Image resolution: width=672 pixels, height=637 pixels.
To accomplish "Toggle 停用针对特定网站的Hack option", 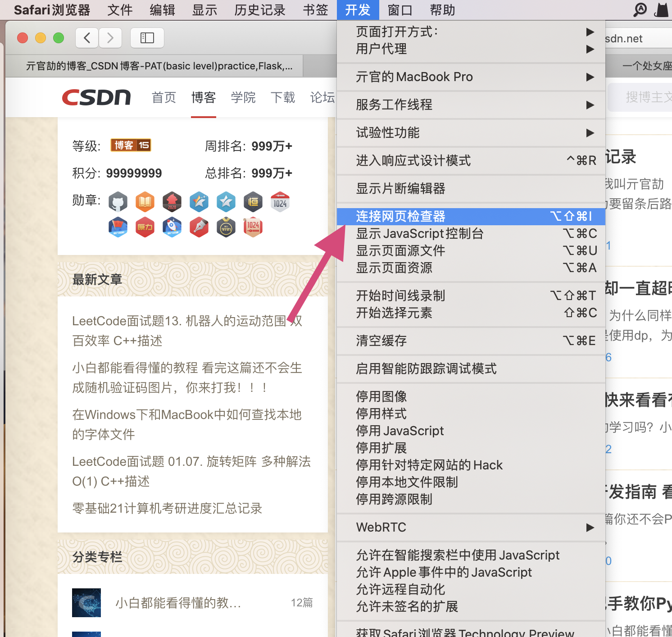I will pyautogui.click(x=471, y=465).
